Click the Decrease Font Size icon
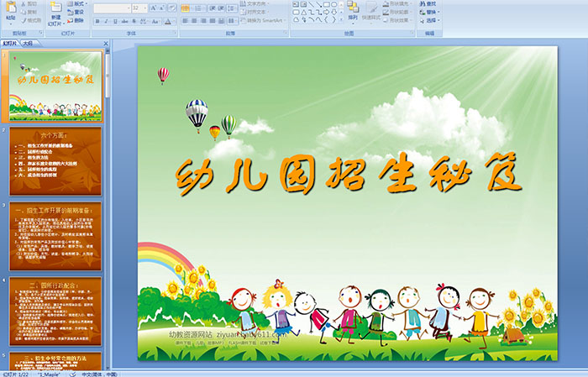Viewport: 588px width, 377px height. 162,8
